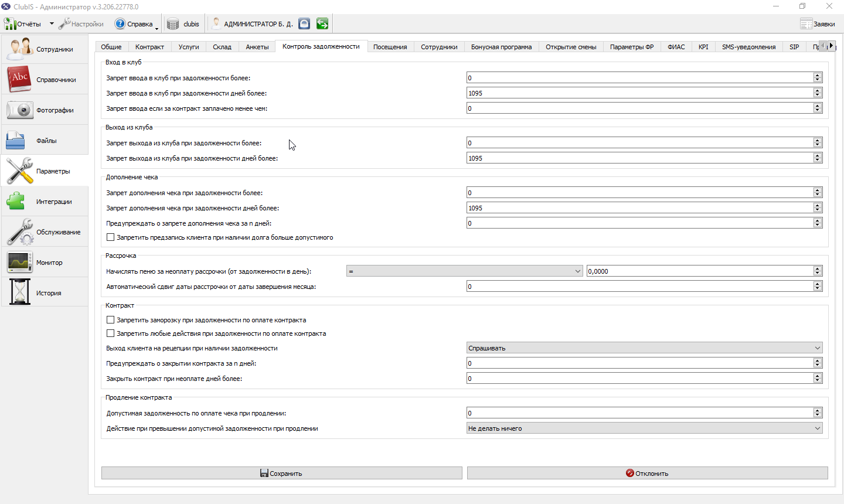Open the Справочники Abc book section

(45, 80)
